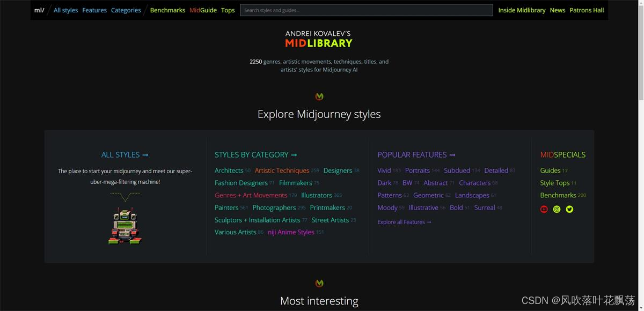Open Inside Midlibrary link
Image resolution: width=644 pixels, height=311 pixels.
pos(522,10)
